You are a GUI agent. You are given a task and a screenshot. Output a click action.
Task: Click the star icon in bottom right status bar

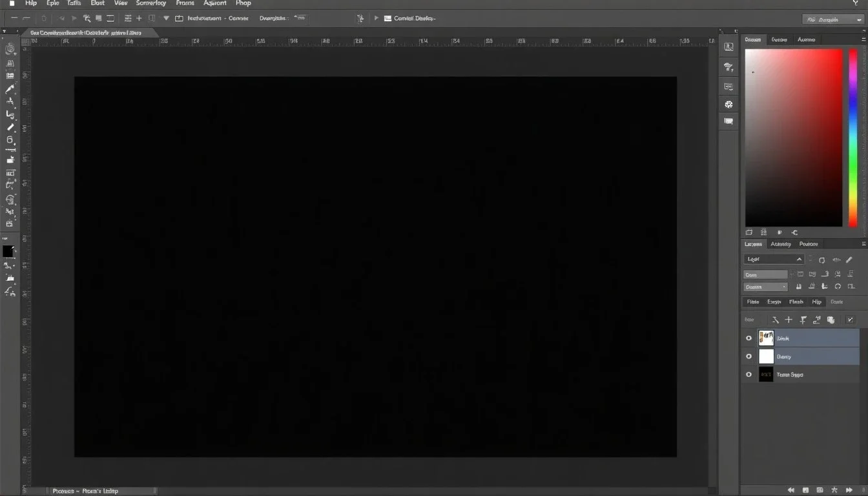(835, 491)
